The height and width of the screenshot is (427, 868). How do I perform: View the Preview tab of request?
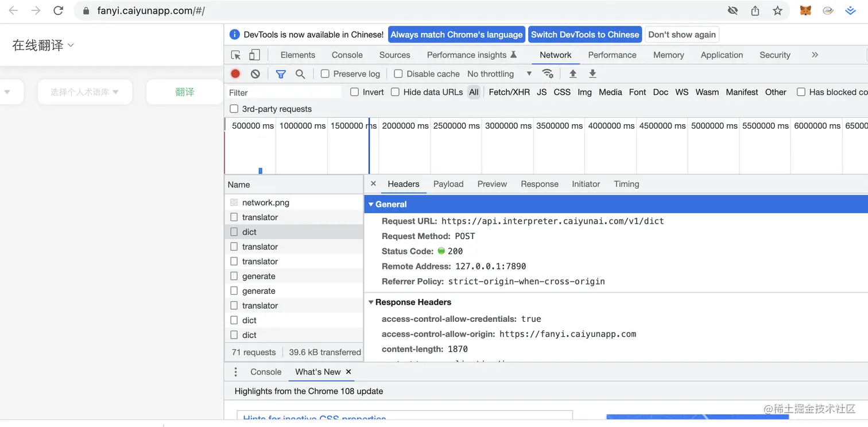492,184
